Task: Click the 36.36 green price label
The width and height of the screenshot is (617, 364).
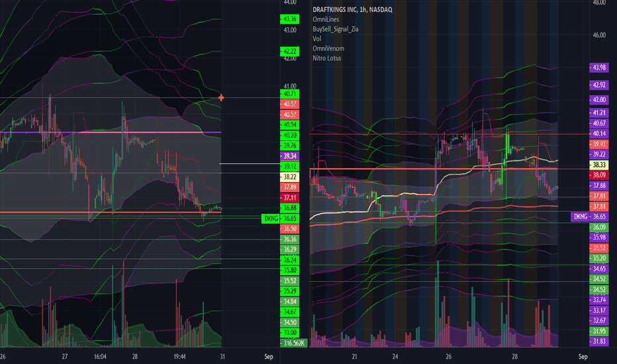Action: coord(289,240)
